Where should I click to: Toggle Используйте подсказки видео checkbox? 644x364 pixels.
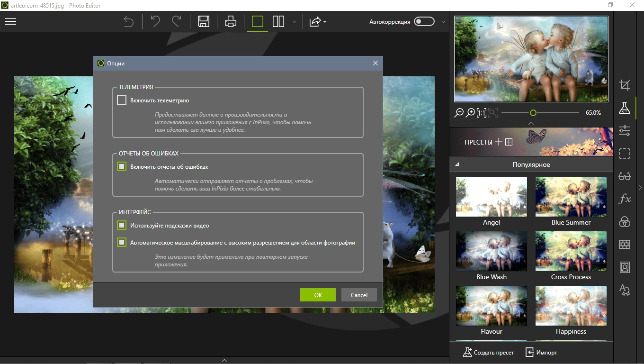[x=122, y=226]
